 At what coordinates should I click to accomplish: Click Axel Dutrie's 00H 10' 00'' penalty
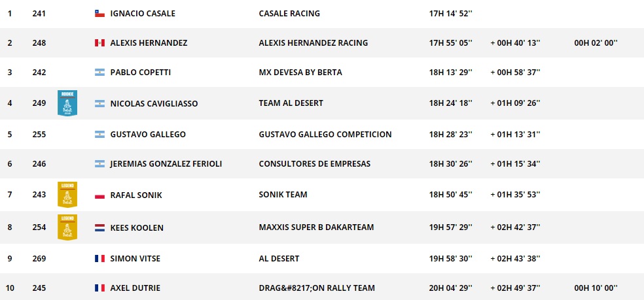(596, 288)
